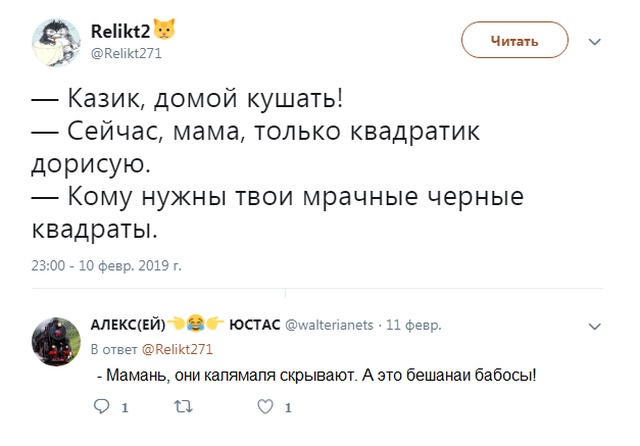Click the laughing emoji in АЛЕКС(ЕЙ) name
The image size is (640, 446).
pos(196,325)
